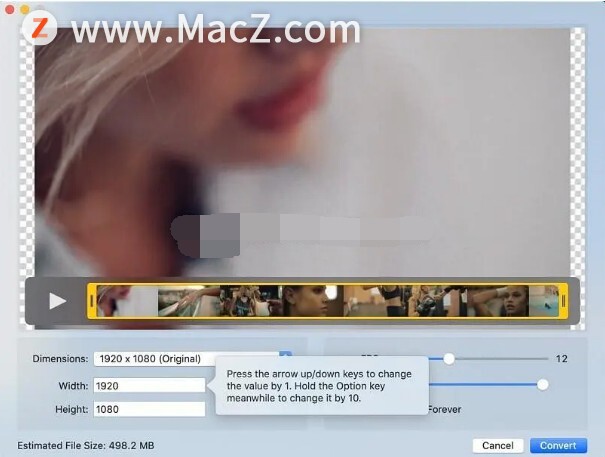
Task: Click the Estimated File Size: 498.2 MB text
Action: coord(86,445)
